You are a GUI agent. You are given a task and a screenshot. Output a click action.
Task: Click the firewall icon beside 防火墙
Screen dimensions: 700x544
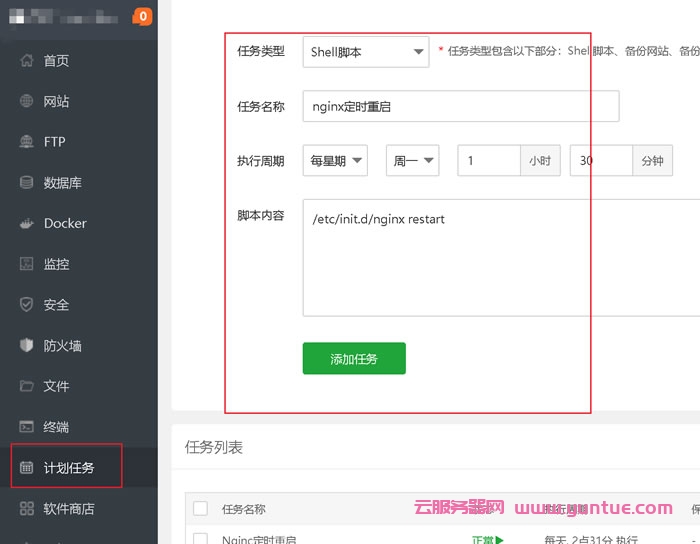point(27,346)
